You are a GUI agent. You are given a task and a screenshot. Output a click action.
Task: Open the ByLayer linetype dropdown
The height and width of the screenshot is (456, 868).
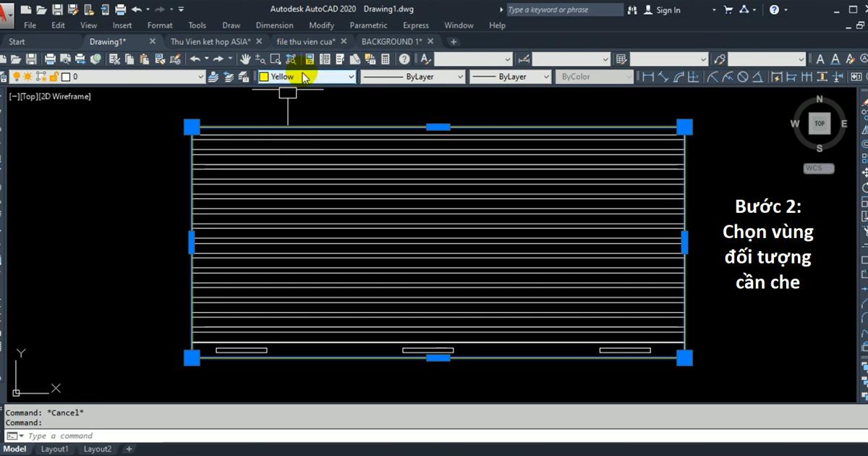(x=459, y=77)
